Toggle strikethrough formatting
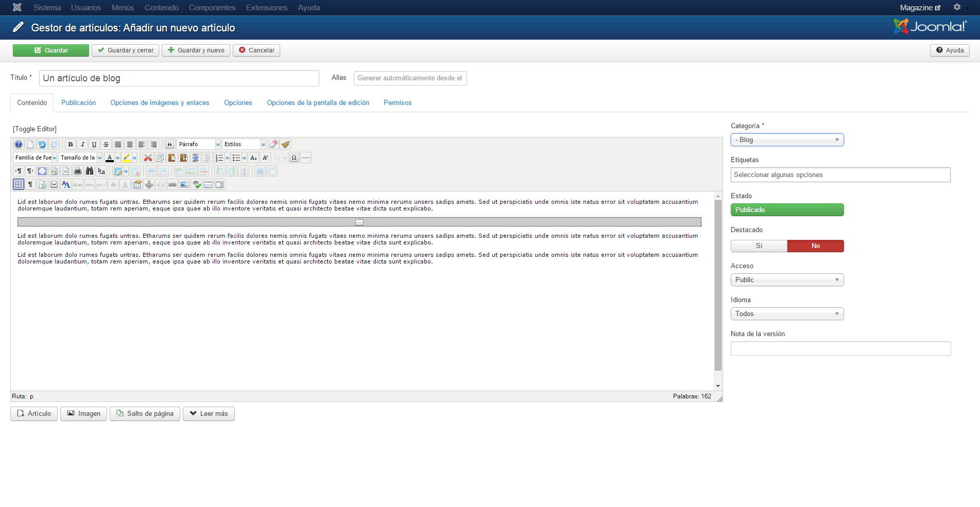This screenshot has height=507, width=980. coord(106,144)
